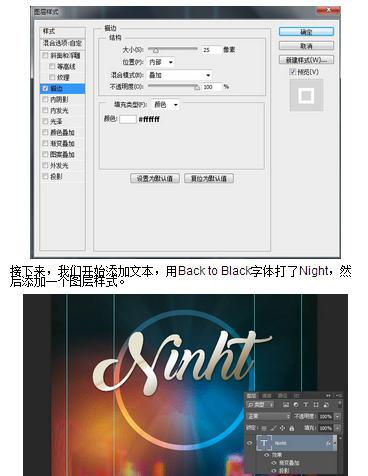Viewport: 368px width, 476px height.
Task: Open the layer 填充 fill arrow
Action: click(x=338, y=428)
